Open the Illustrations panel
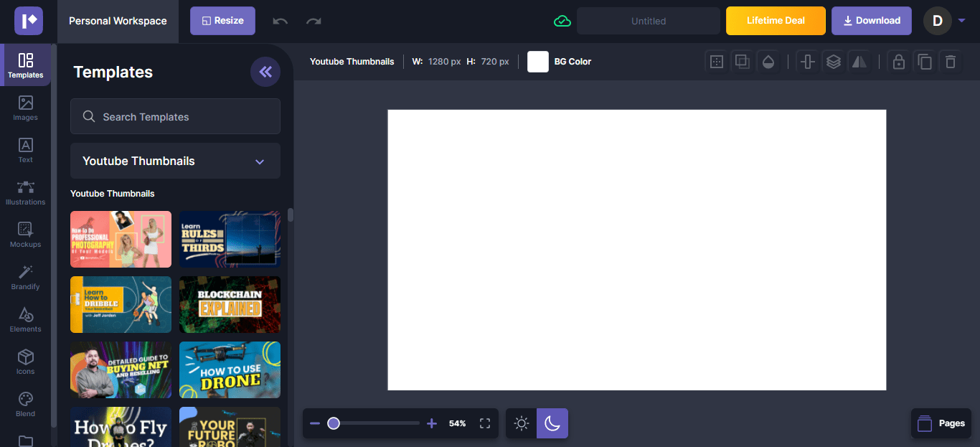This screenshot has width=980, height=447. click(x=25, y=193)
